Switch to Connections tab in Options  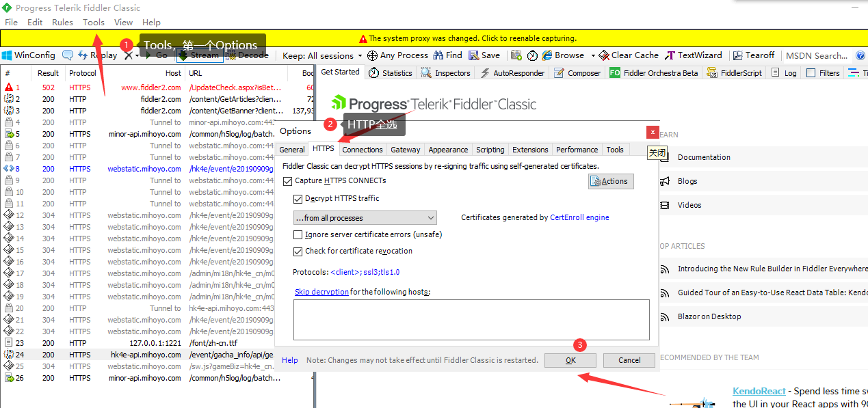tap(363, 150)
